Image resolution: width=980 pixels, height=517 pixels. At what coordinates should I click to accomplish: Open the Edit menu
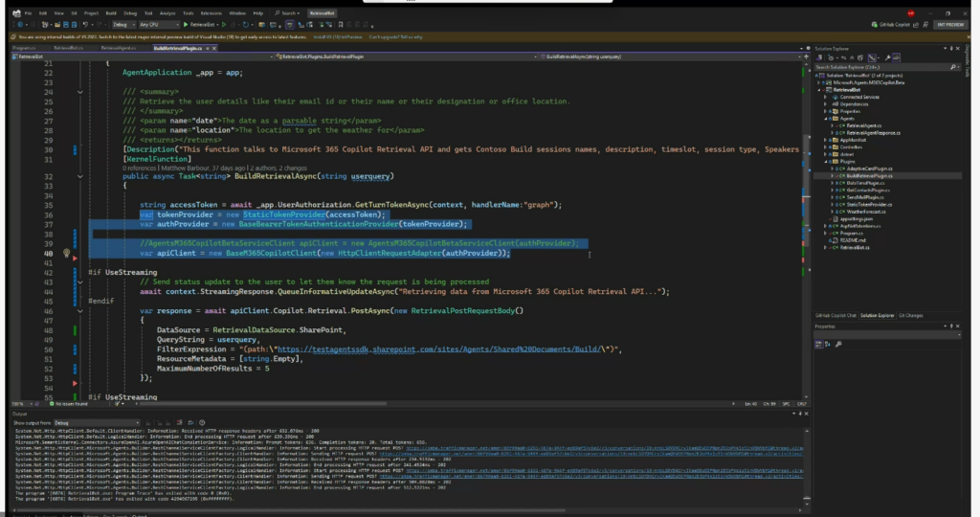[43, 13]
